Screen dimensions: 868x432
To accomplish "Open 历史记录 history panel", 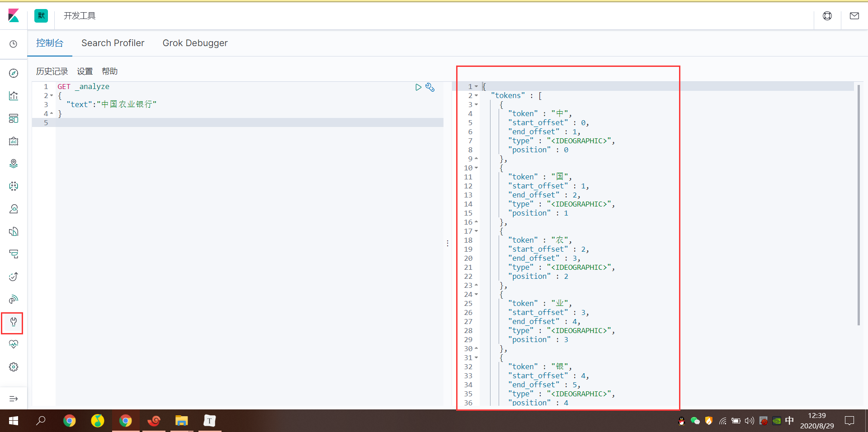I will pyautogui.click(x=52, y=71).
